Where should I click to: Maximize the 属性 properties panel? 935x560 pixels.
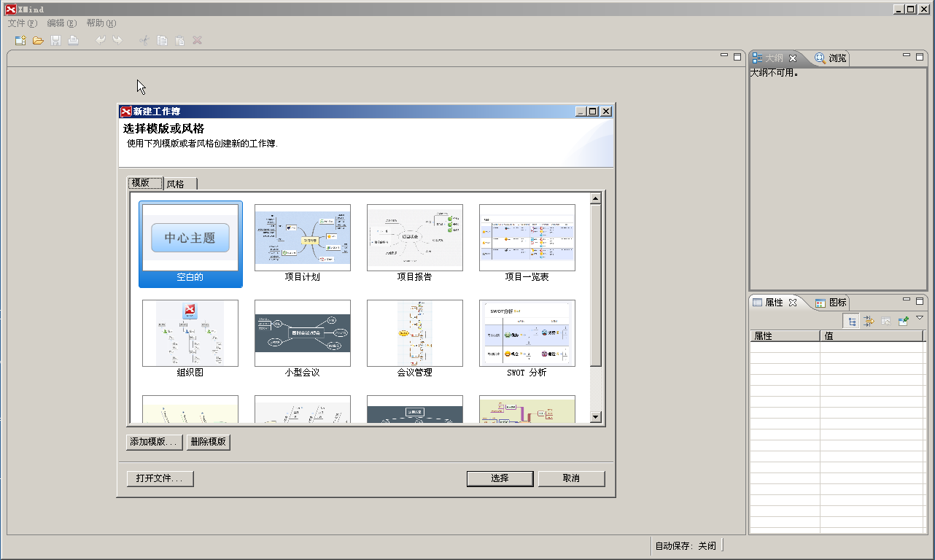(920, 300)
